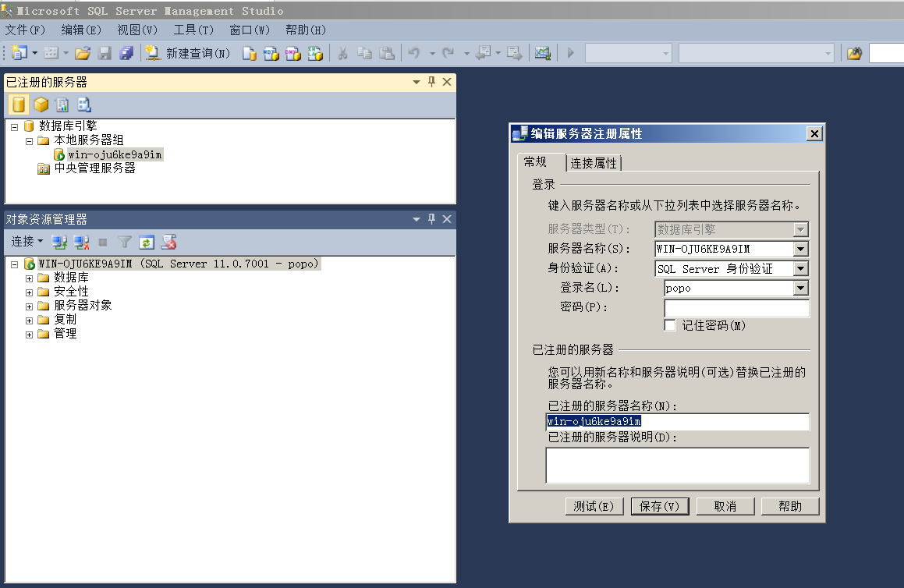Open the 已注册的服务器 panel options arrow

pyautogui.click(x=417, y=82)
